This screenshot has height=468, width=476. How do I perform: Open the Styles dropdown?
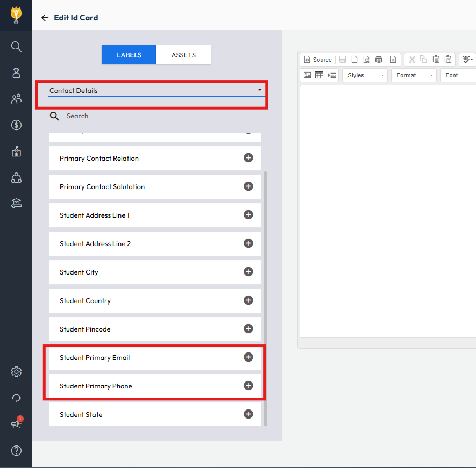tap(365, 75)
